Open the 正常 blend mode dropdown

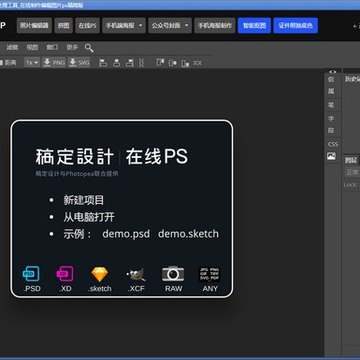tap(352, 172)
